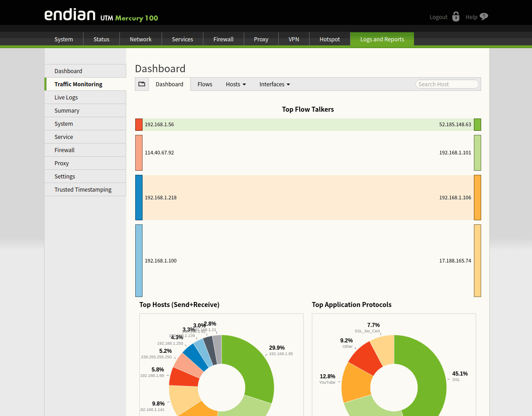Click the green bar for 52.185.148.63
The image size is (532, 416).
pos(478,124)
